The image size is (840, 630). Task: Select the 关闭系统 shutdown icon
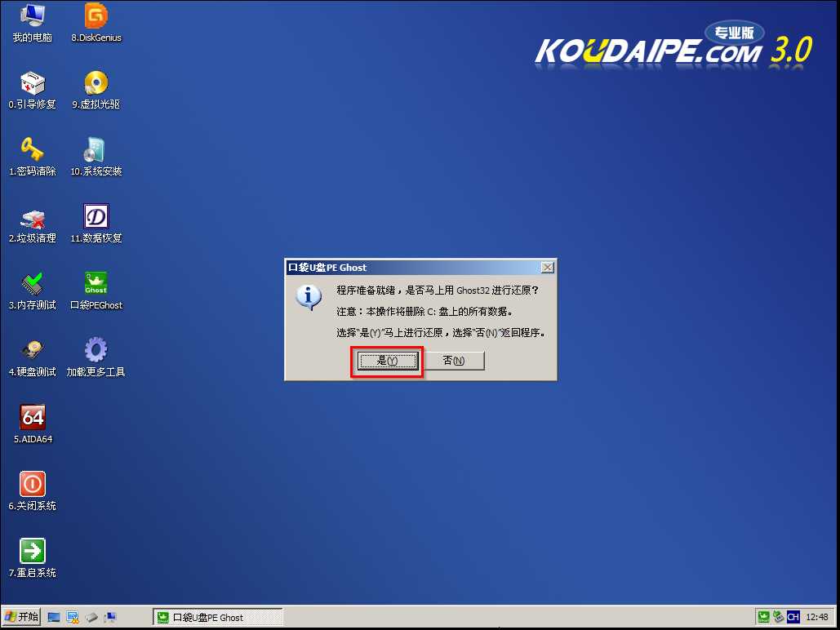coord(32,485)
